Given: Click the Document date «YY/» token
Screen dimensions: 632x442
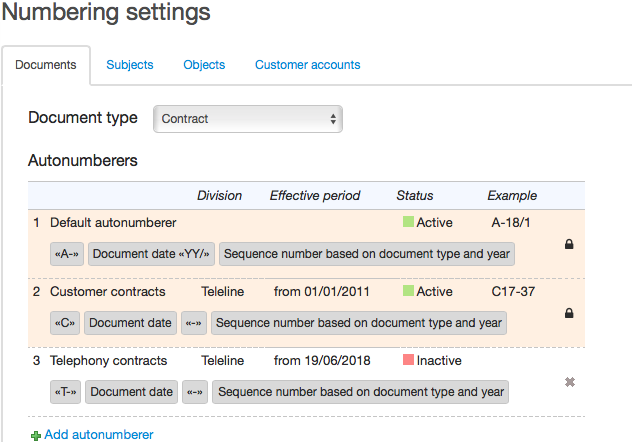Looking at the screenshot, I should coord(151,254).
